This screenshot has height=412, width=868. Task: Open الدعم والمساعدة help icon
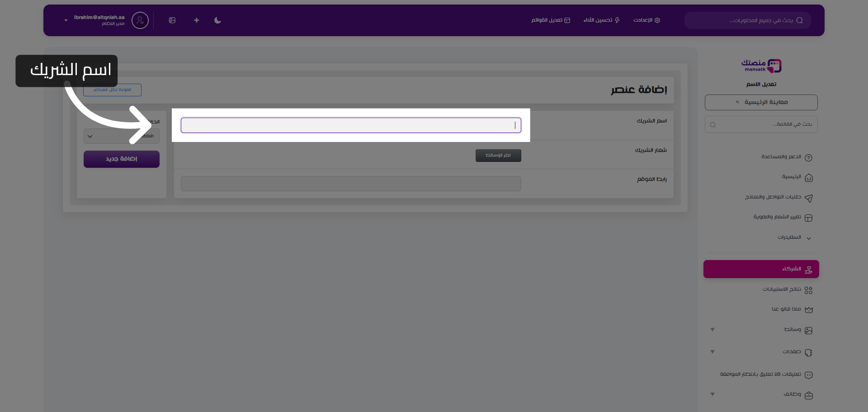click(808, 158)
